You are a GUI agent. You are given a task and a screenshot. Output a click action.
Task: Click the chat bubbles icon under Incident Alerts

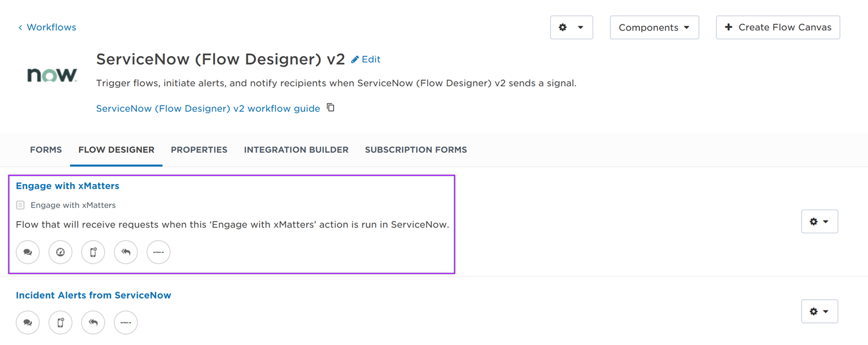click(28, 322)
